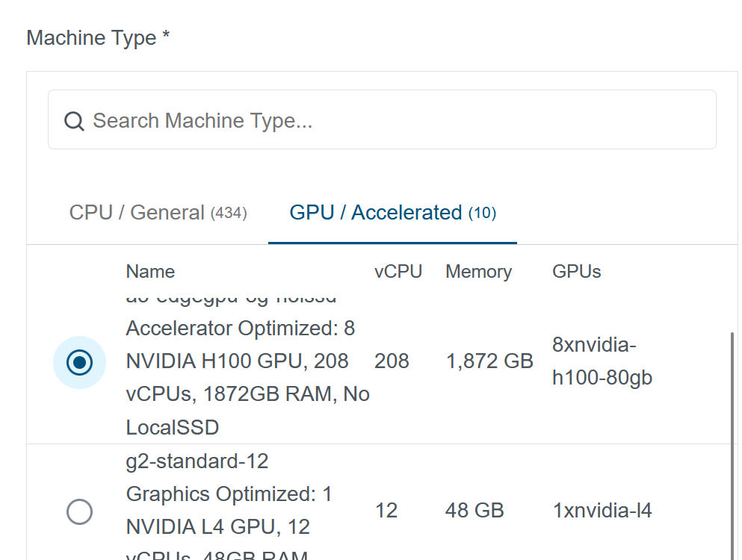This screenshot has width=742, height=560.
Task: Focus the Search Machine Type field
Action: 389,120
